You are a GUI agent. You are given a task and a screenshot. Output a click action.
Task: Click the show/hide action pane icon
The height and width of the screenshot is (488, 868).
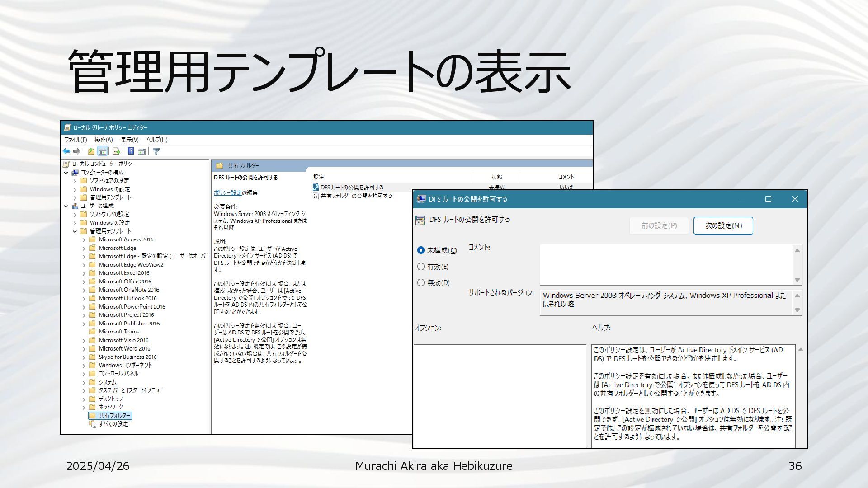[142, 151]
